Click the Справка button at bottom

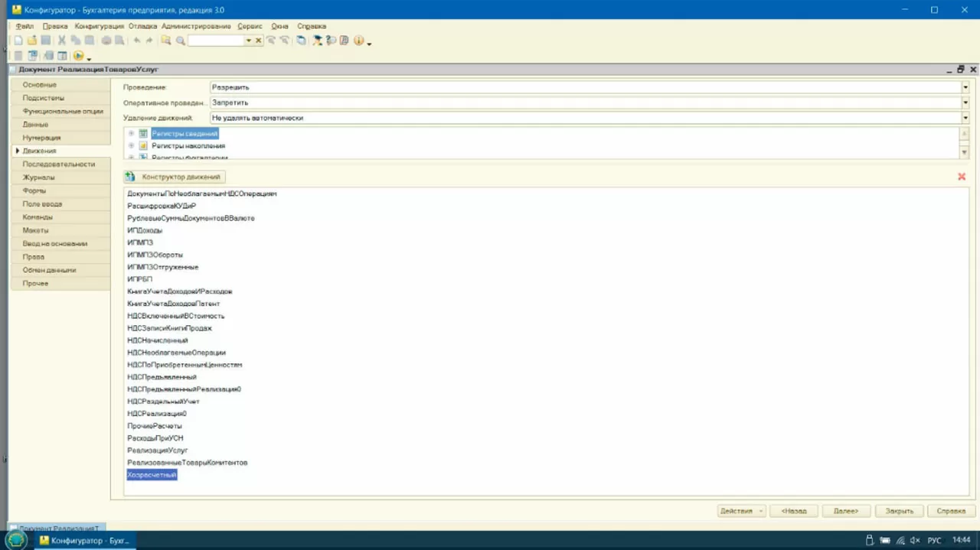[x=951, y=511]
